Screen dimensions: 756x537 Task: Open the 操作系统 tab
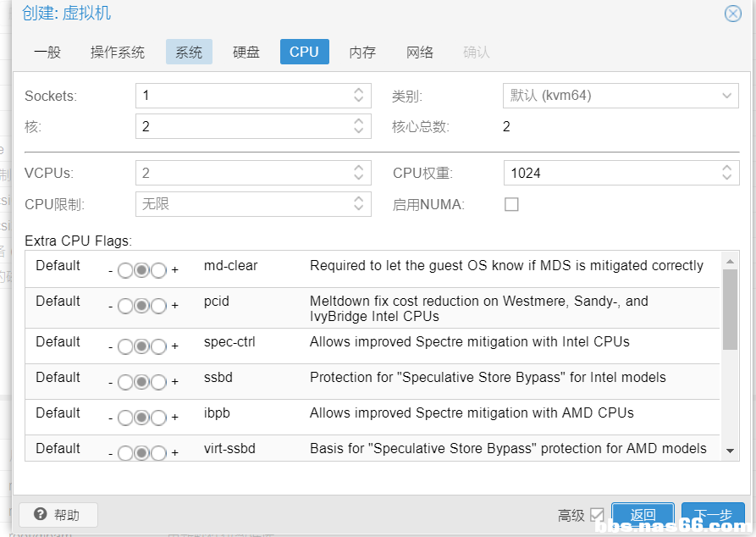[118, 52]
